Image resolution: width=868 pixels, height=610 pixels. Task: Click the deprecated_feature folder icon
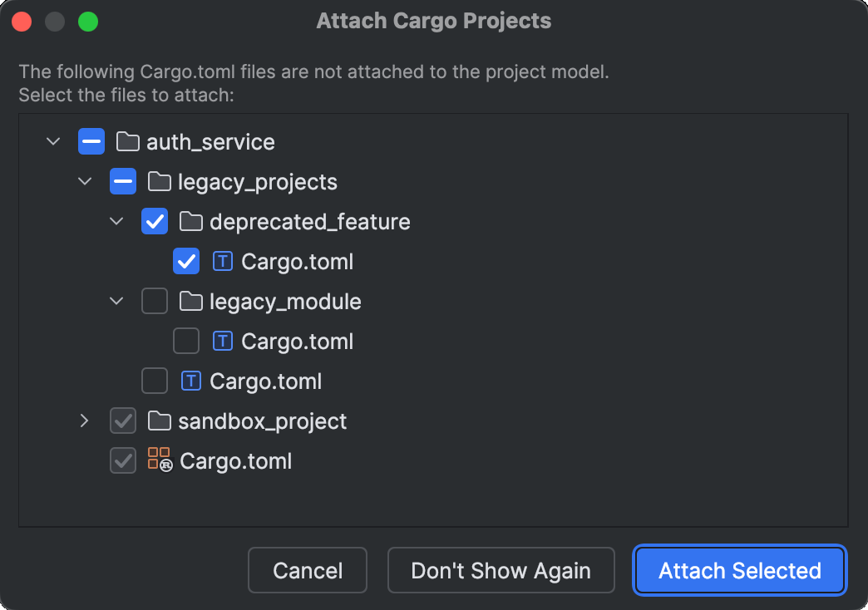click(x=190, y=221)
